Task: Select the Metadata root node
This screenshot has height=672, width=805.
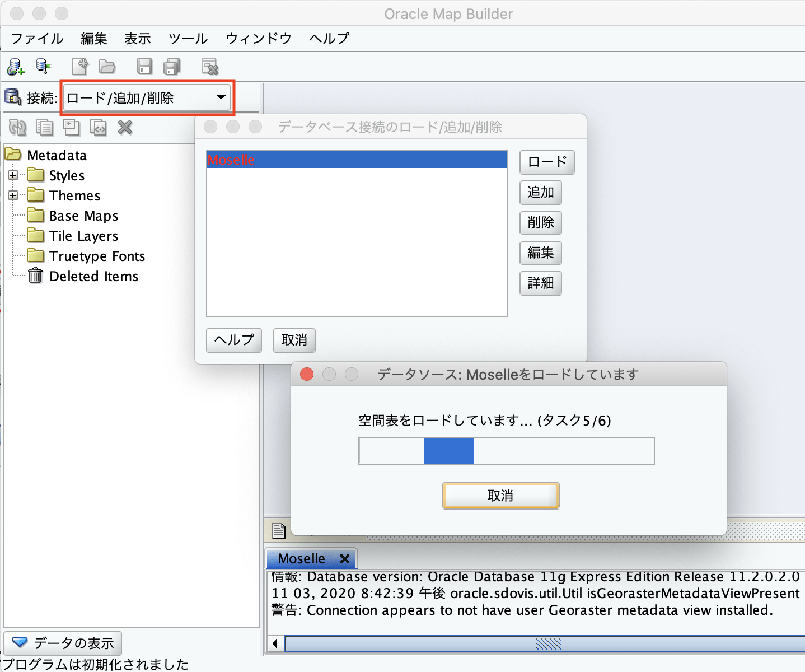Action: 57,155
